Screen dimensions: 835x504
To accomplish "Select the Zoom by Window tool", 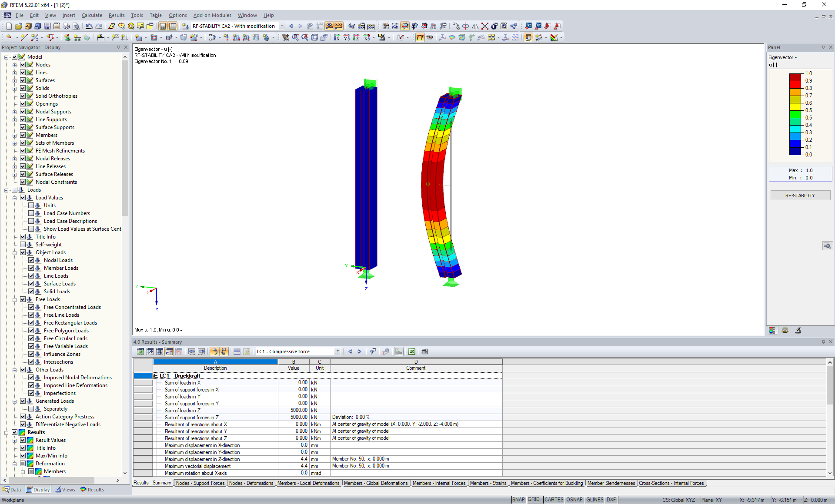I will pos(294,38).
